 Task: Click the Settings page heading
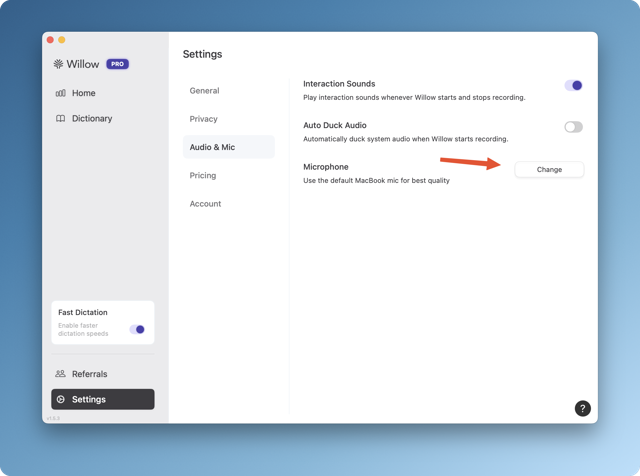pyautogui.click(x=202, y=54)
